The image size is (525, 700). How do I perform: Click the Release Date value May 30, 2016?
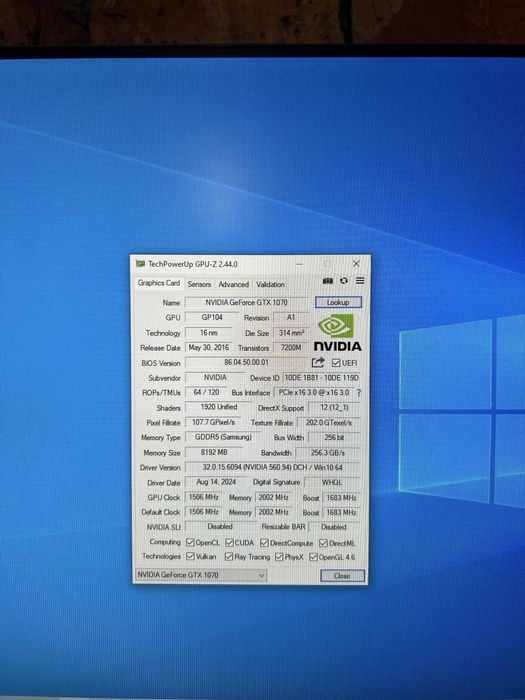208,347
